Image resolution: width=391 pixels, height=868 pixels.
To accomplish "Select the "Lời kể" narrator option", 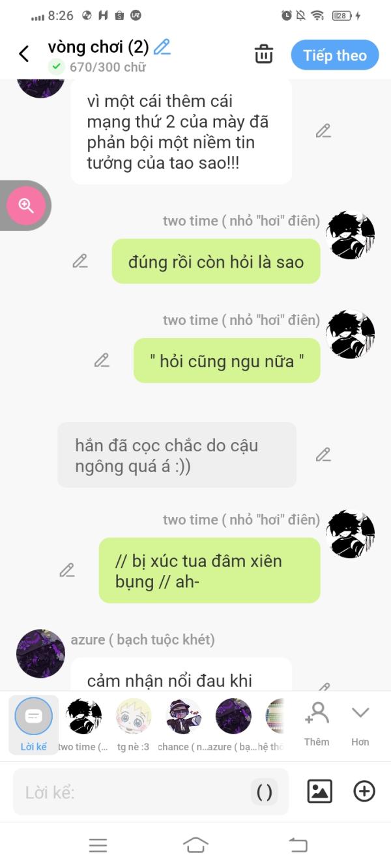I will click(33, 723).
